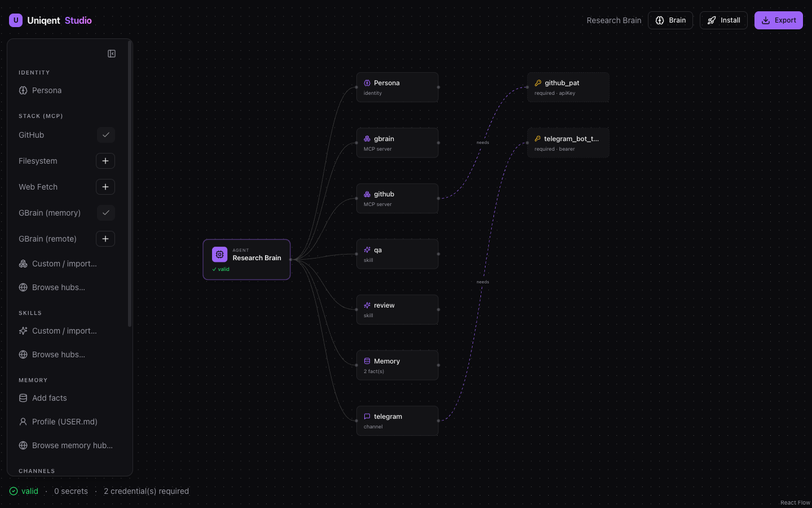Click the Uniqent Studio title
This screenshot has width=812, height=508.
coord(59,20)
